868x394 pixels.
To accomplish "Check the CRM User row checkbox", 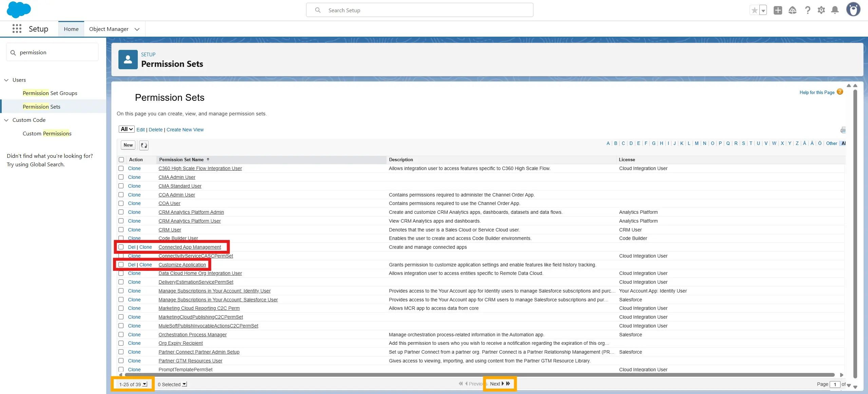I will tap(121, 230).
